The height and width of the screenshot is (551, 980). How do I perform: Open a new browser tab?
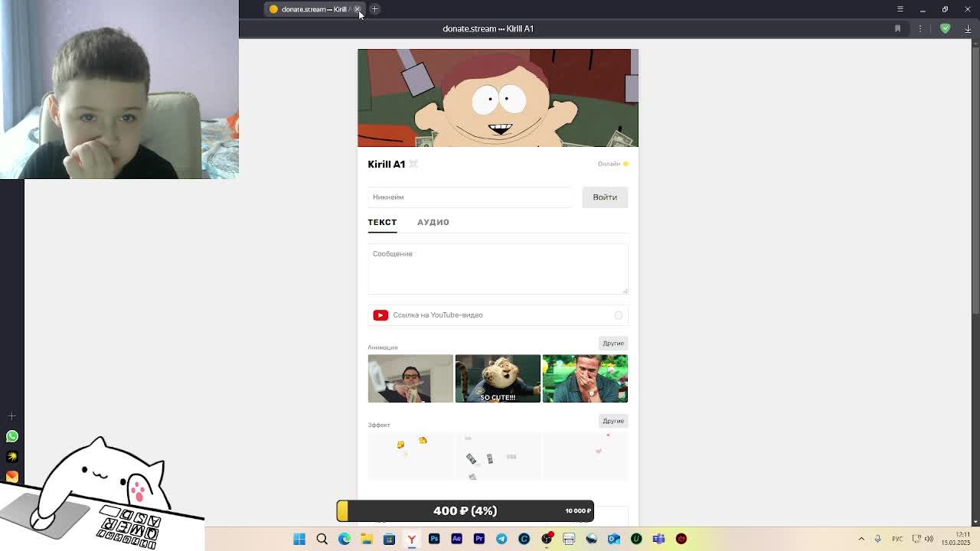[374, 9]
